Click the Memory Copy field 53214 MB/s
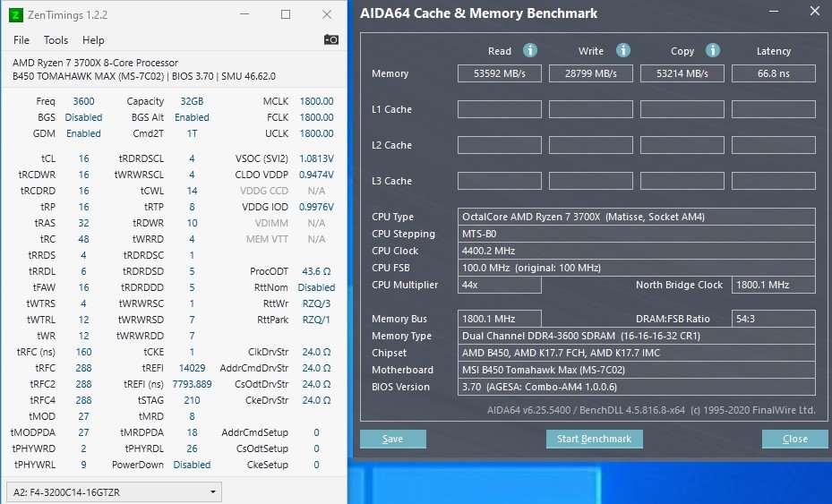The image size is (832, 504). tap(682, 73)
